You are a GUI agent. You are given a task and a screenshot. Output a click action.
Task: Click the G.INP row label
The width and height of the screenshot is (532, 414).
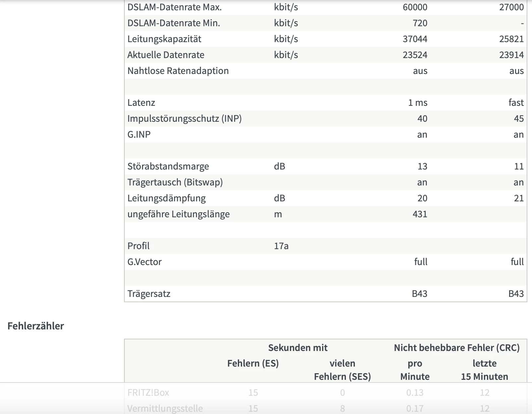coord(139,134)
